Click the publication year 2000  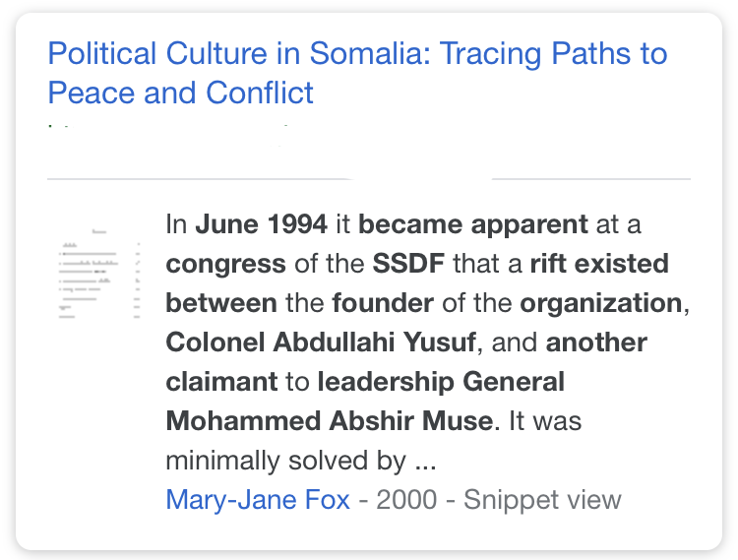[x=406, y=499]
